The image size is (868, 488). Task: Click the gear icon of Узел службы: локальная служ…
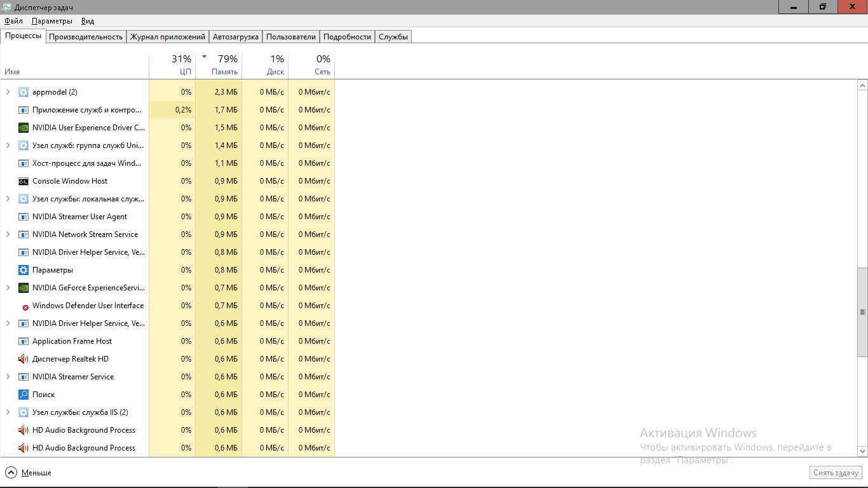pyautogui.click(x=24, y=199)
